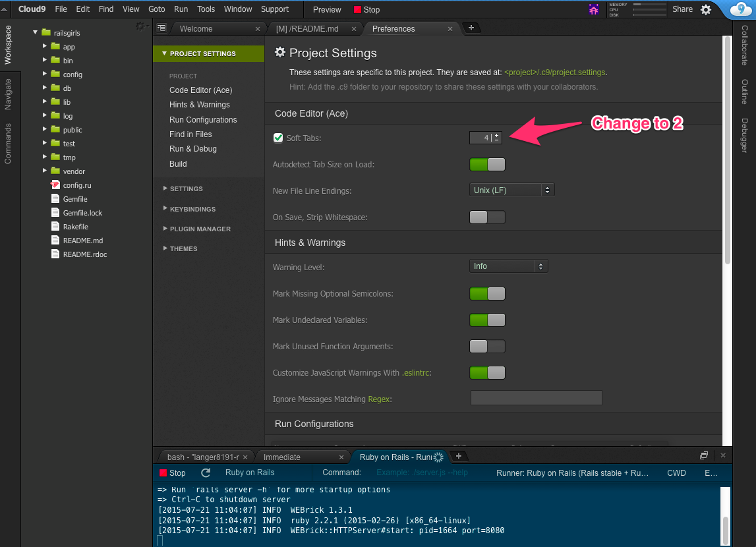The height and width of the screenshot is (547, 756).
Task: Click the workspace tree settings gear
Action: [140, 26]
